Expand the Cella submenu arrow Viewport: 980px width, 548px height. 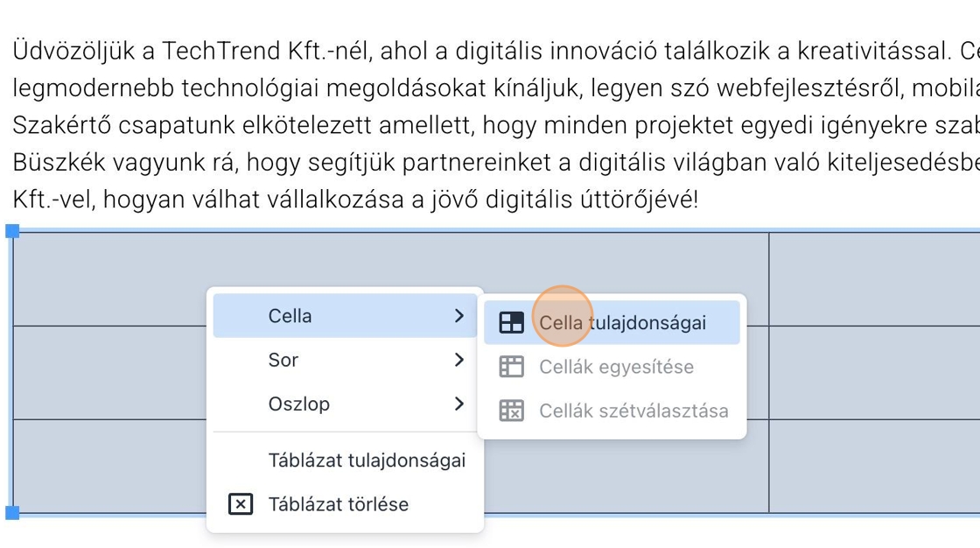coord(458,316)
